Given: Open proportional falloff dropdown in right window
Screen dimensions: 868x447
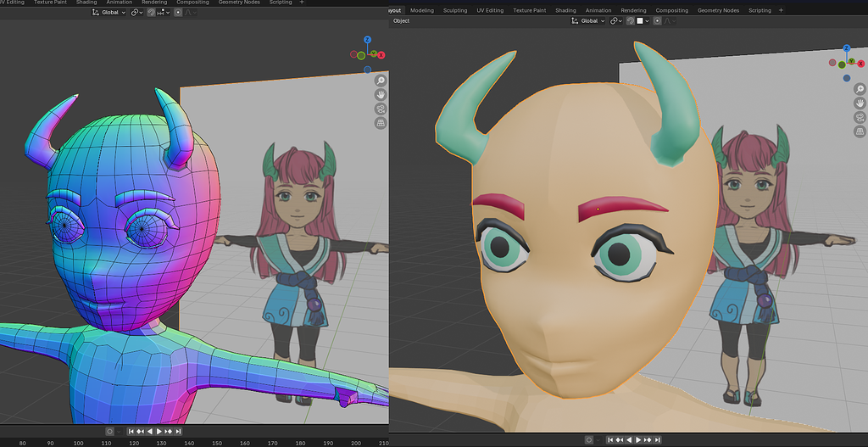Looking at the screenshot, I should click(x=670, y=20).
